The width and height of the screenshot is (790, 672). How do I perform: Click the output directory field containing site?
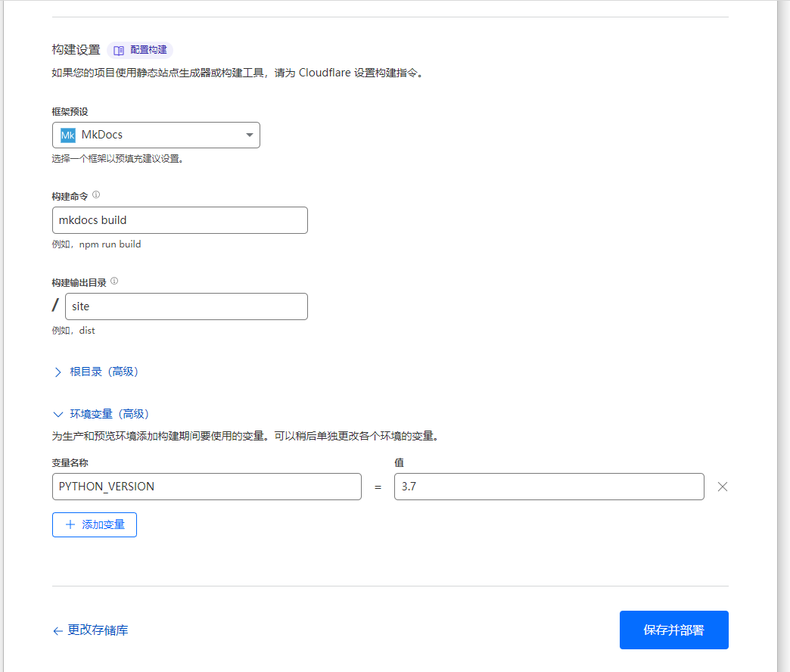coord(186,306)
